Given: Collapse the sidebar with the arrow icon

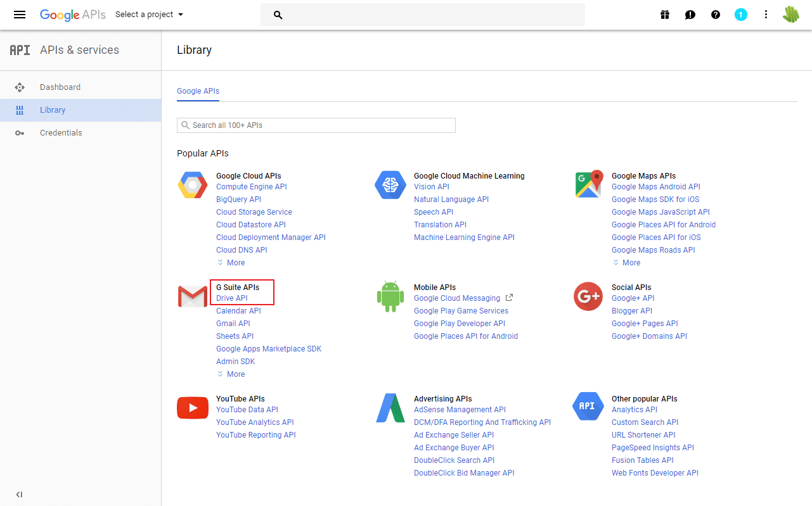Looking at the screenshot, I should tap(19, 495).
